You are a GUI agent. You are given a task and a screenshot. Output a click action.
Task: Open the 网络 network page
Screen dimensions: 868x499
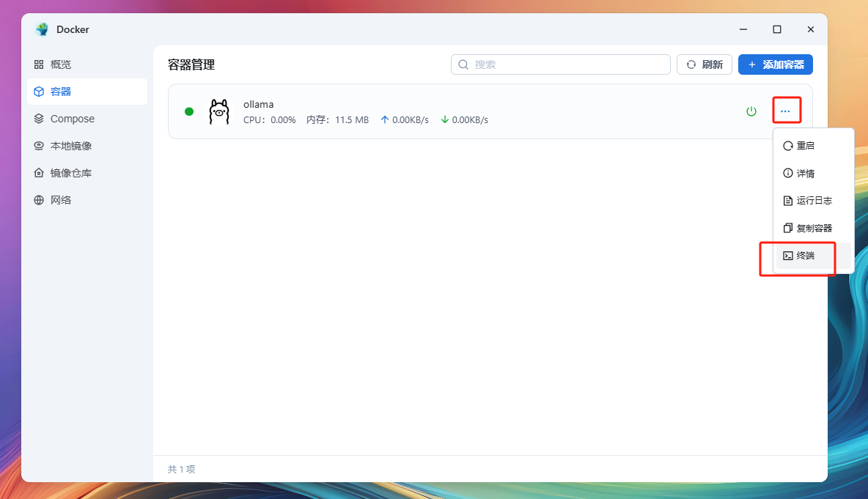tap(87, 200)
